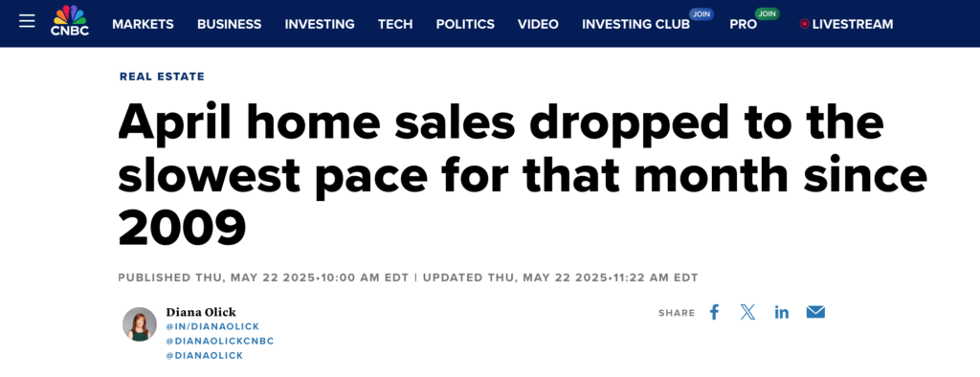
Task: Click the red Livestream record icon
Action: 804,24
